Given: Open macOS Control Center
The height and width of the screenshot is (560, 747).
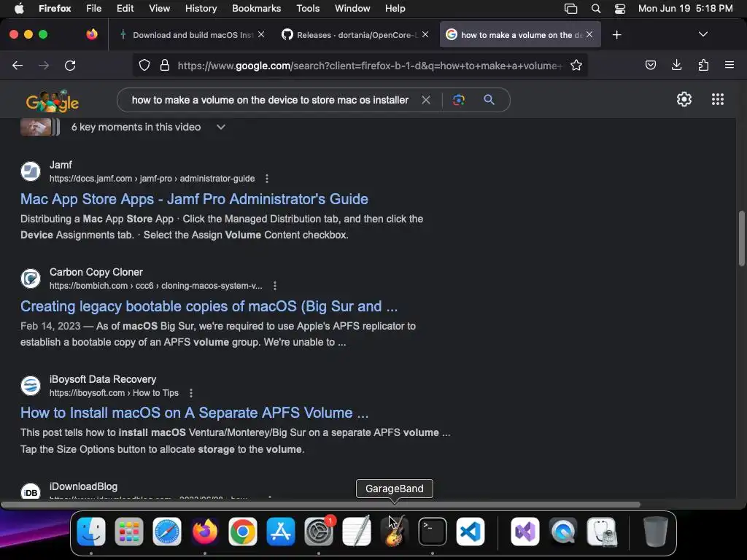Looking at the screenshot, I should click(x=620, y=9).
